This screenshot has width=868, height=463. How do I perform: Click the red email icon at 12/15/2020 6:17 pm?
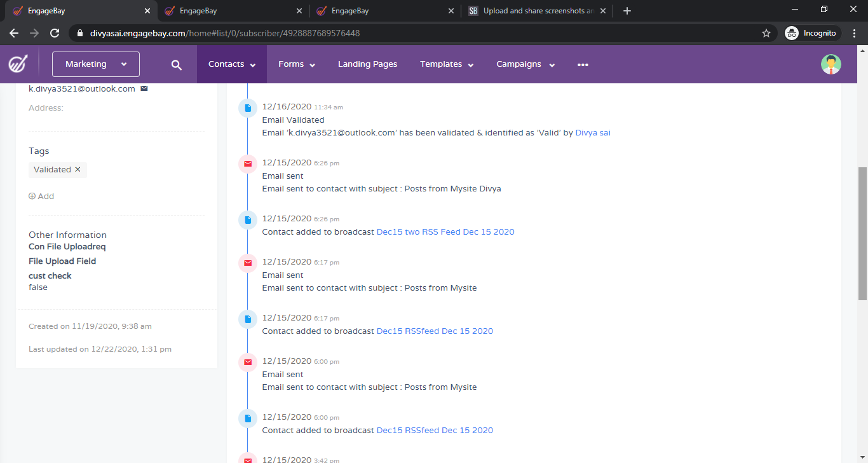[x=248, y=263]
